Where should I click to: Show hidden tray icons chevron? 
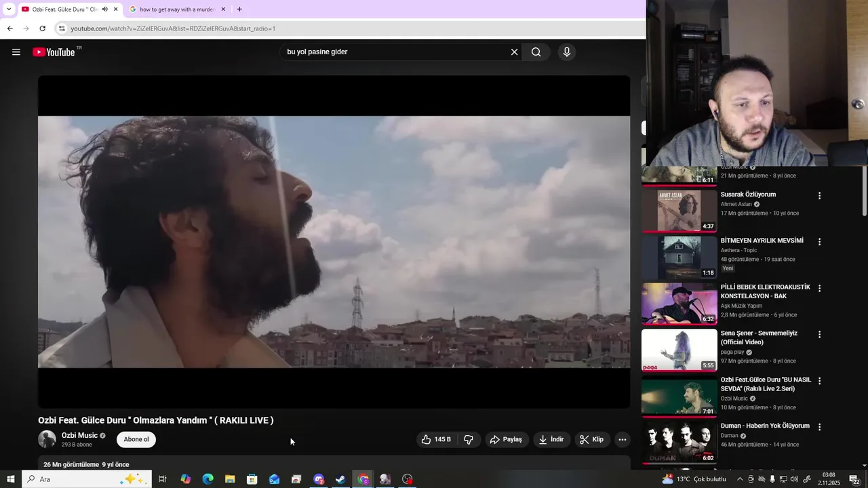point(740,479)
